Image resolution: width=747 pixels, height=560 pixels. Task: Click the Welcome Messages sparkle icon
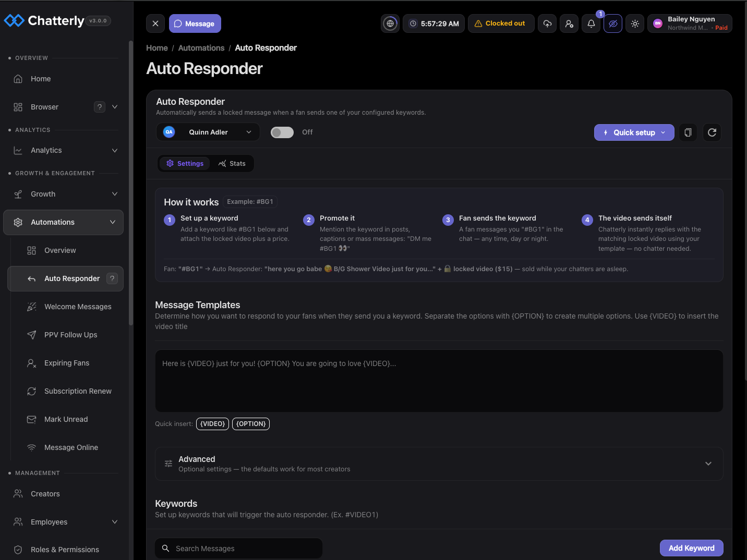32,307
